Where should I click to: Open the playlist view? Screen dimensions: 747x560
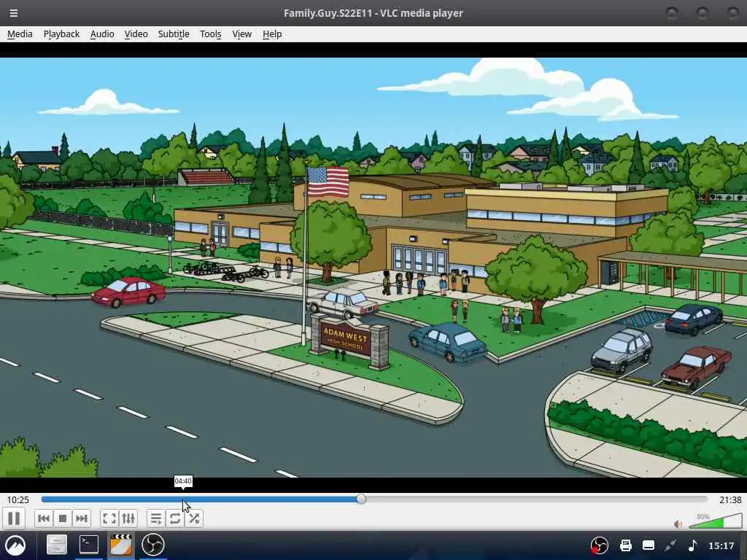(x=156, y=518)
